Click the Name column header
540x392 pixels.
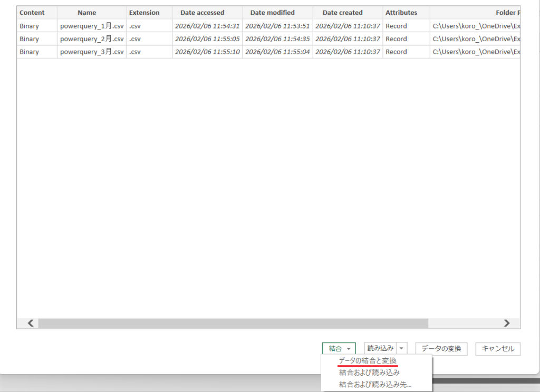point(86,12)
